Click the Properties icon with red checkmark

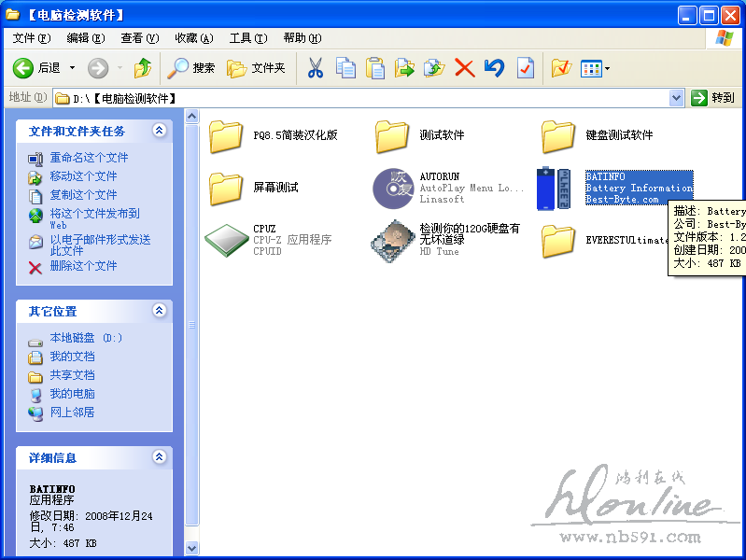[x=526, y=68]
